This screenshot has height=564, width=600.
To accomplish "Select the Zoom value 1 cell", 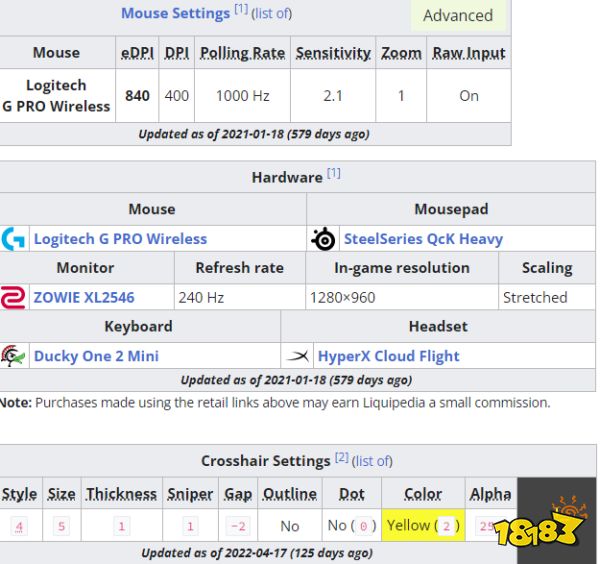I will pyautogui.click(x=401, y=96).
